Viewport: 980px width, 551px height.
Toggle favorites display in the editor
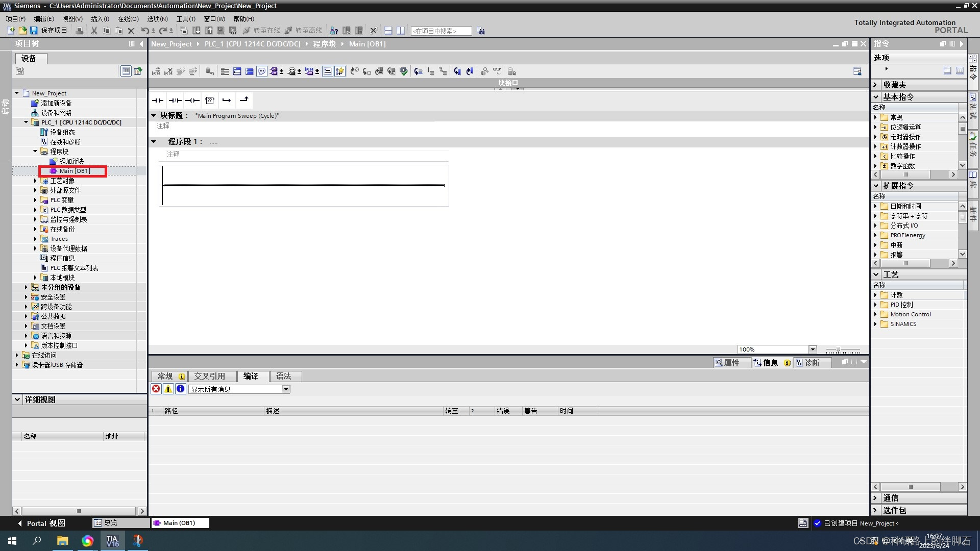tap(340, 71)
